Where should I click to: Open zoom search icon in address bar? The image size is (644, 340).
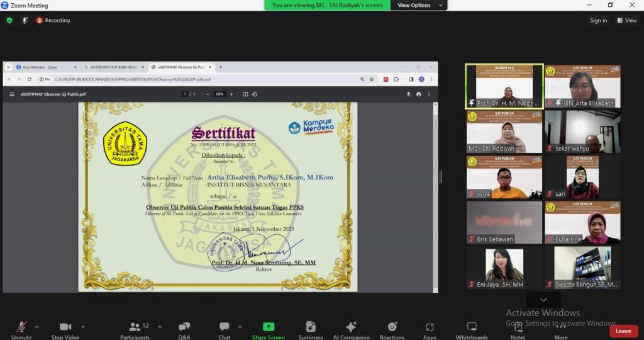click(362, 79)
